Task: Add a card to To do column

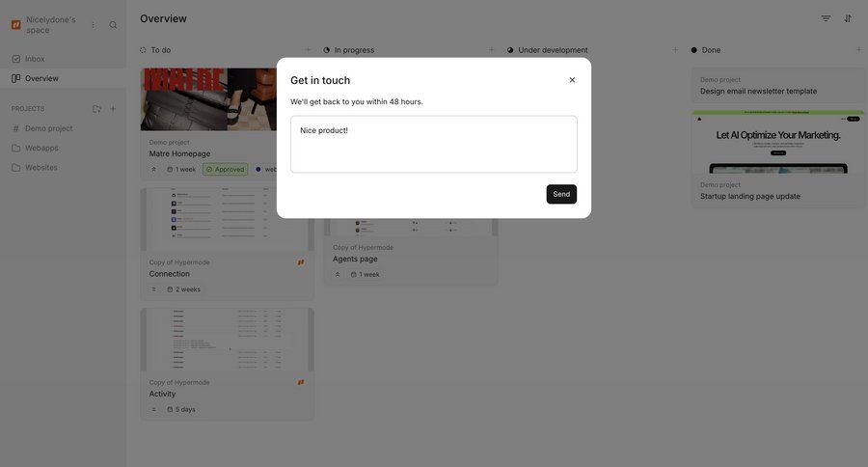Action: 308,50
